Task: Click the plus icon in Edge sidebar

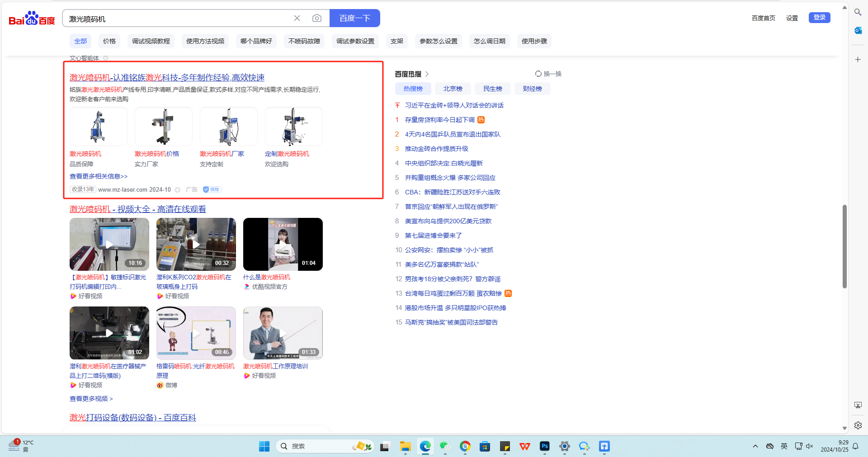Action: (x=858, y=60)
